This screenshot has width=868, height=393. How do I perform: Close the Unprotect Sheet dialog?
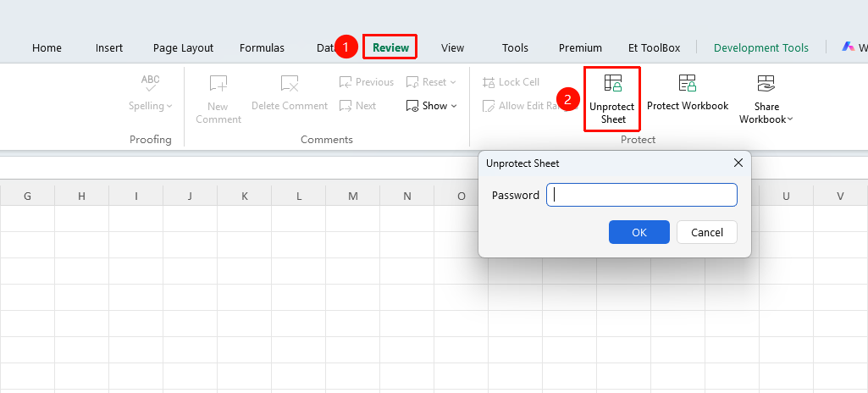pos(738,163)
